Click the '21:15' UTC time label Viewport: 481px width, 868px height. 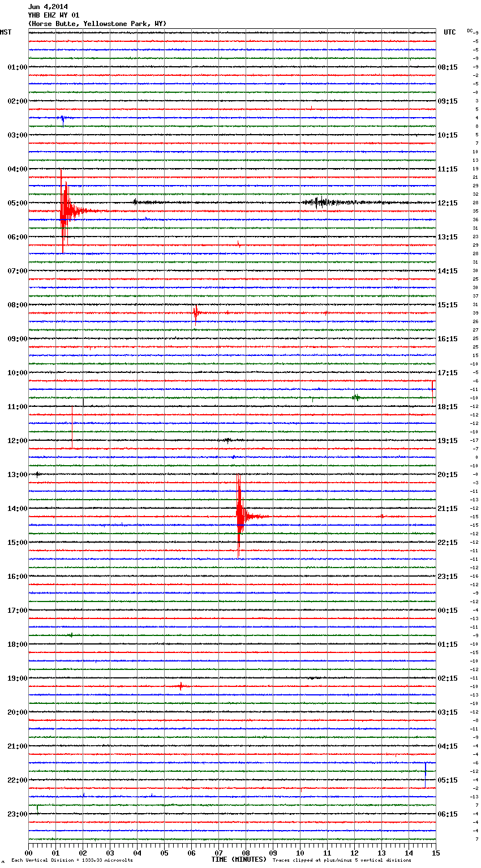tap(448, 509)
